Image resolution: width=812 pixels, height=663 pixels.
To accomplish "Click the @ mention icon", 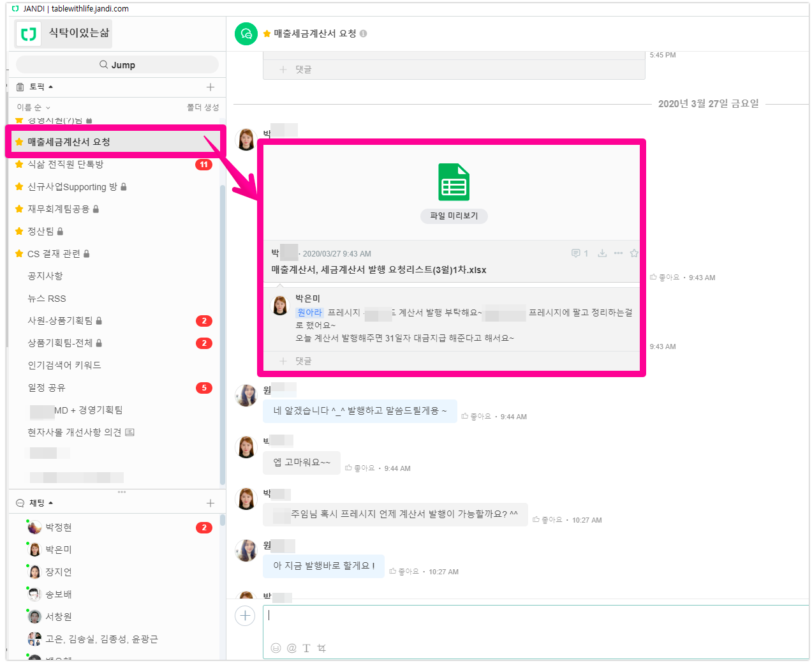I will [x=292, y=648].
